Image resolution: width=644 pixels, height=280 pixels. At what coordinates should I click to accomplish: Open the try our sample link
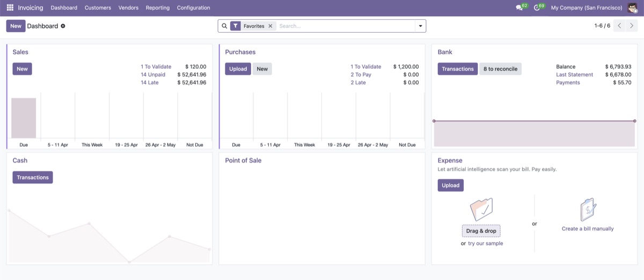tap(486, 243)
